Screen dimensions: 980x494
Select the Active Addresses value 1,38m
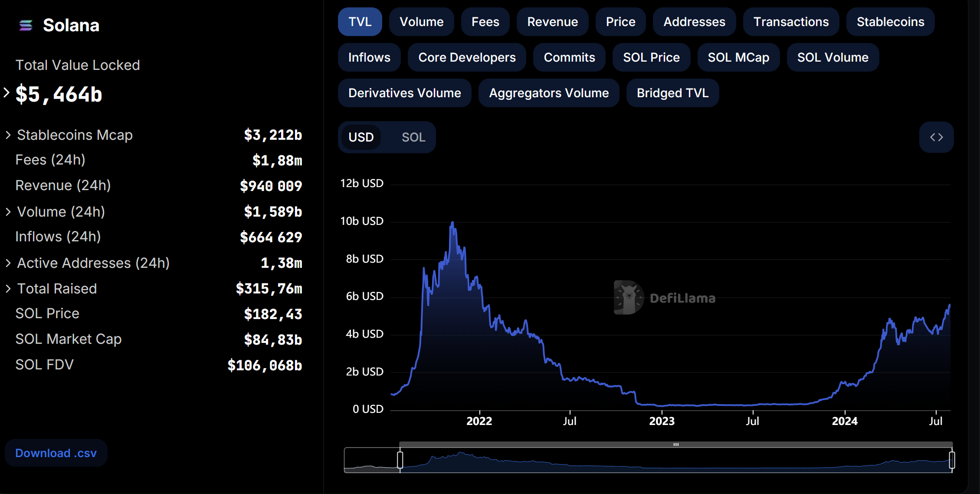[282, 263]
